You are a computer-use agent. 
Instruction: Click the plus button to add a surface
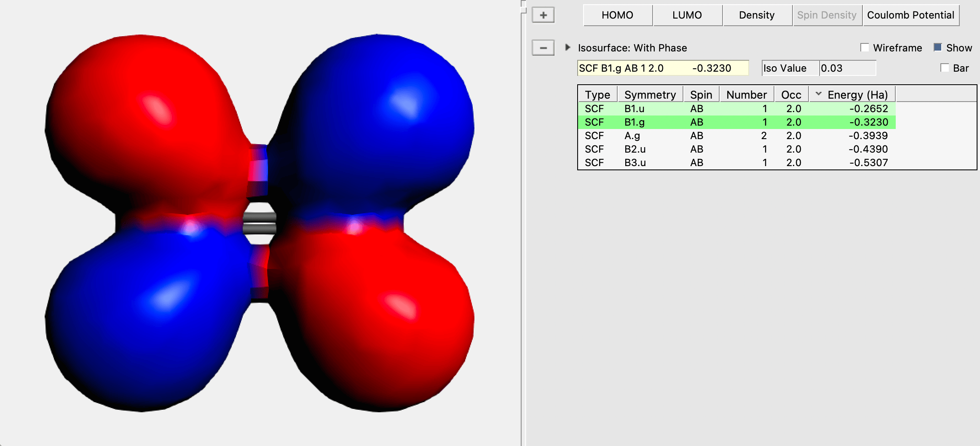click(x=543, y=16)
